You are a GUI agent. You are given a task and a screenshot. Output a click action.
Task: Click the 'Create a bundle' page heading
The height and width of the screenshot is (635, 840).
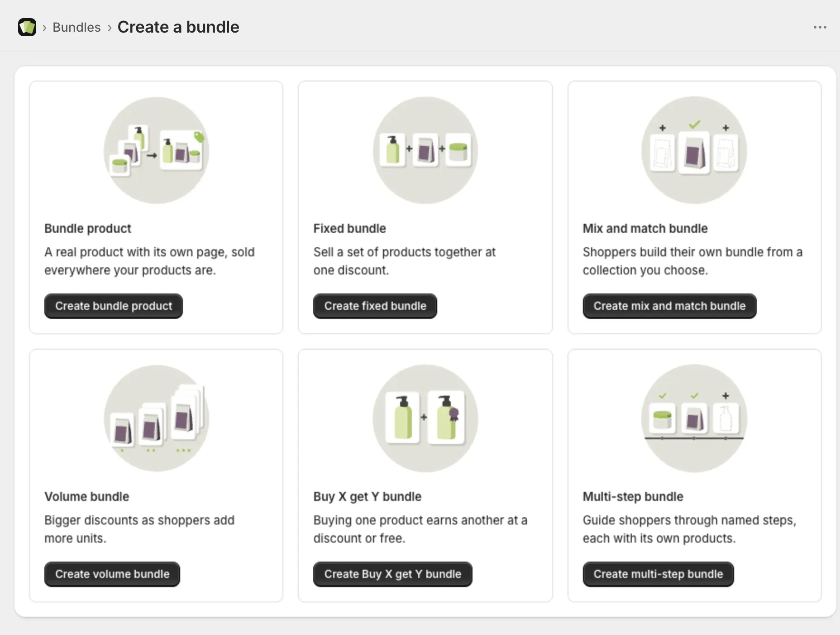(178, 27)
